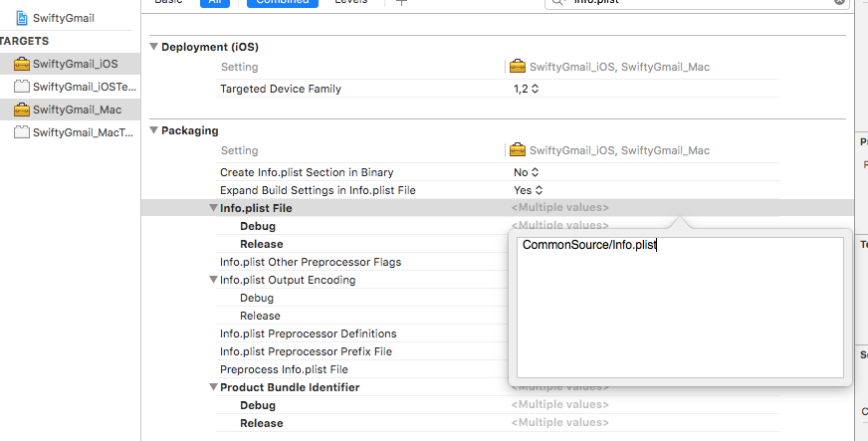
Task: Click the SwiftyGmail_iOS target toolbox icon
Action: (x=22, y=64)
